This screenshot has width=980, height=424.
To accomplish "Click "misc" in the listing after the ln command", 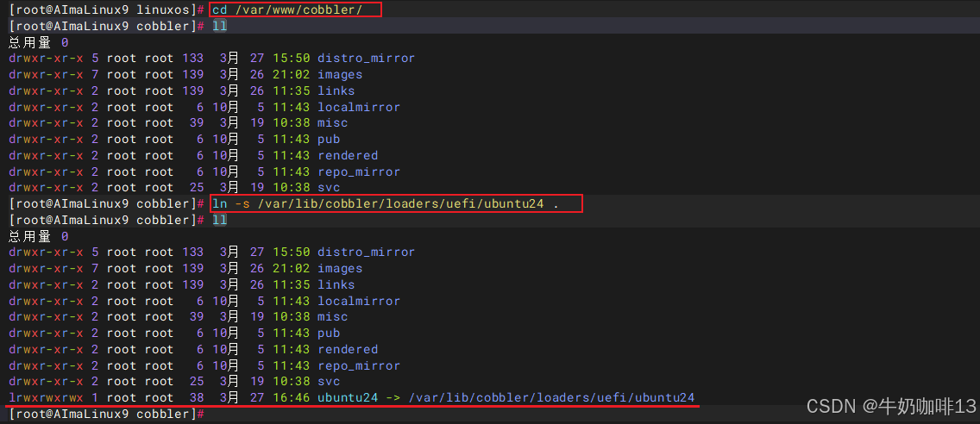I will point(332,317).
